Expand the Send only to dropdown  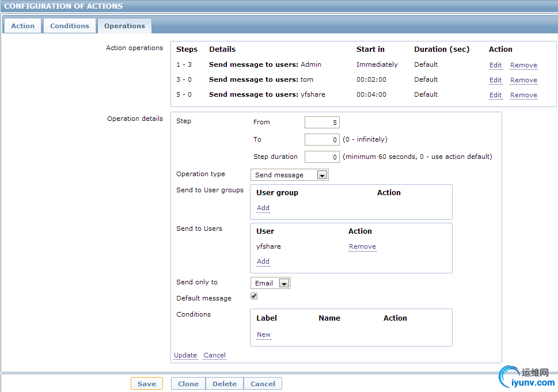[x=271, y=283]
